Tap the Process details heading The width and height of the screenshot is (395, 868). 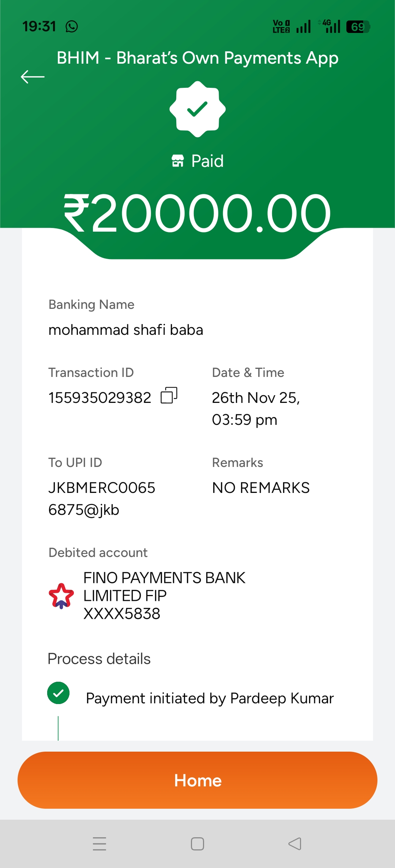[99, 659]
